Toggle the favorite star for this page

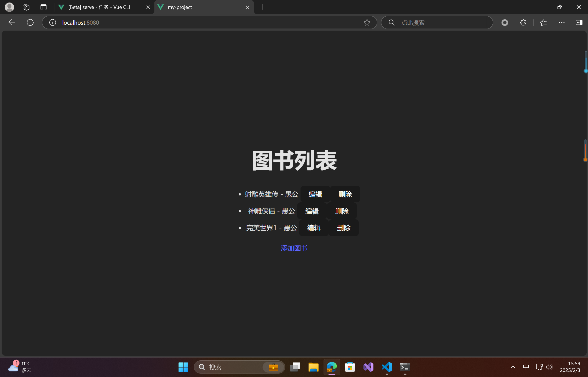tap(367, 22)
